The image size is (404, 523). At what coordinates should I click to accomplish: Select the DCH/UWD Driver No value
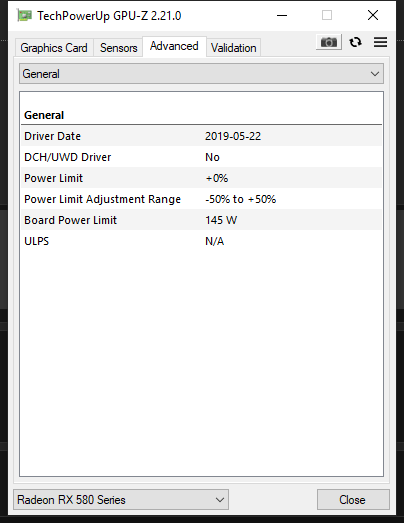pos(212,157)
